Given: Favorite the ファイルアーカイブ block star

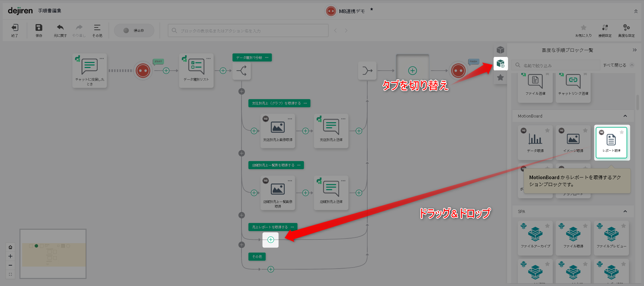Looking at the screenshot, I should click(547, 226).
